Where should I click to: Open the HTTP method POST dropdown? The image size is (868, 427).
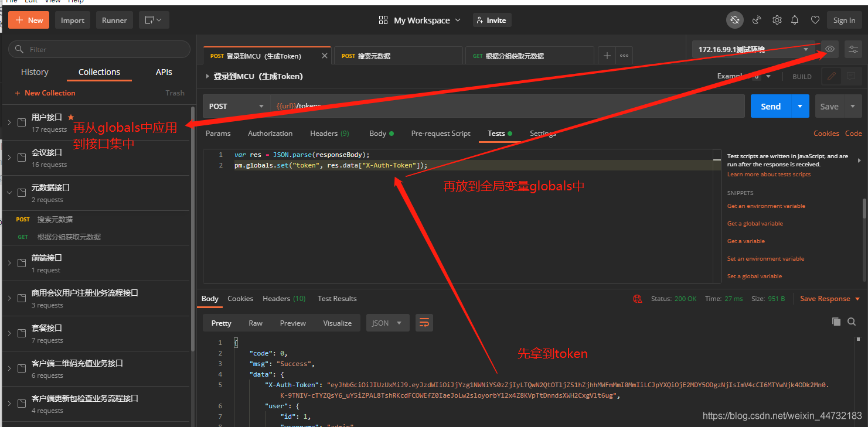(236, 106)
